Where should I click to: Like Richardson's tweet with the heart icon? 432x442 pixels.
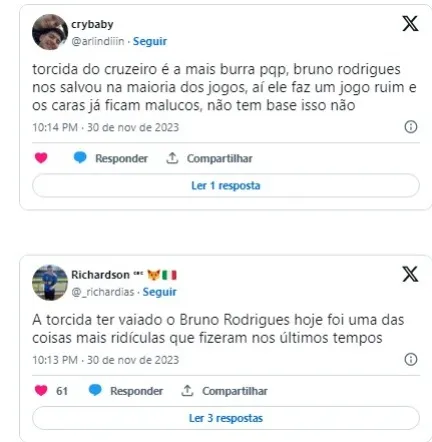coord(41,390)
